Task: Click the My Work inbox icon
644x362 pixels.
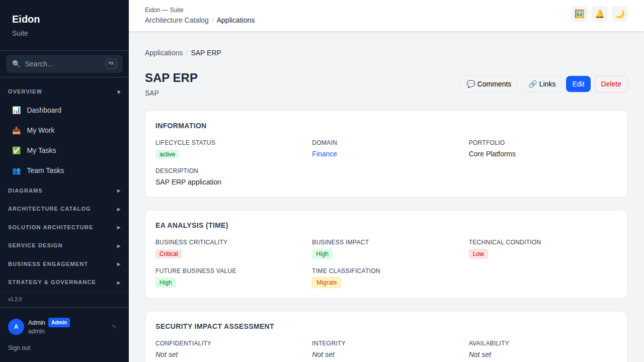Action: (17, 130)
